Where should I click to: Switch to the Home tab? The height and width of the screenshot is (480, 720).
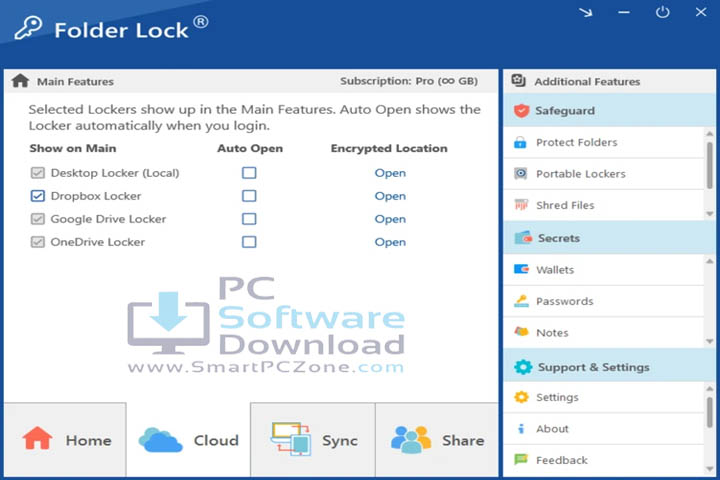click(65, 440)
